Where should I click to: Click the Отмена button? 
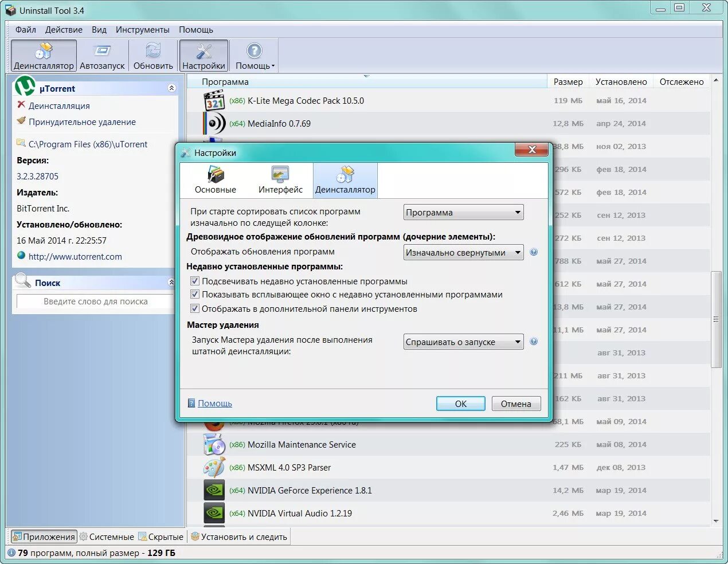[516, 404]
